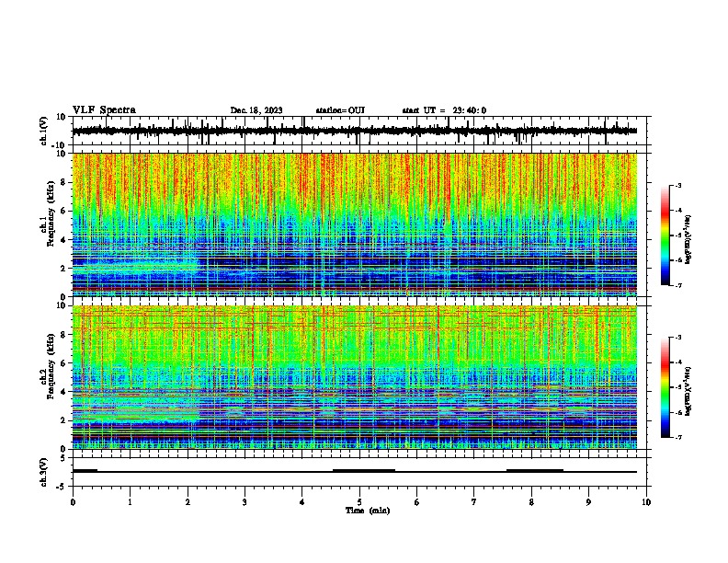The image size is (728, 563).
Task: Click time-axis tick label "2"
Action: 188,502
